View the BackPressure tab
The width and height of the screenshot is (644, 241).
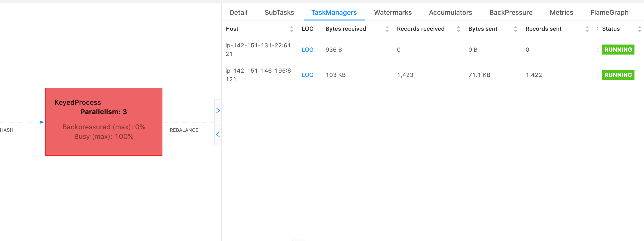[511, 12]
